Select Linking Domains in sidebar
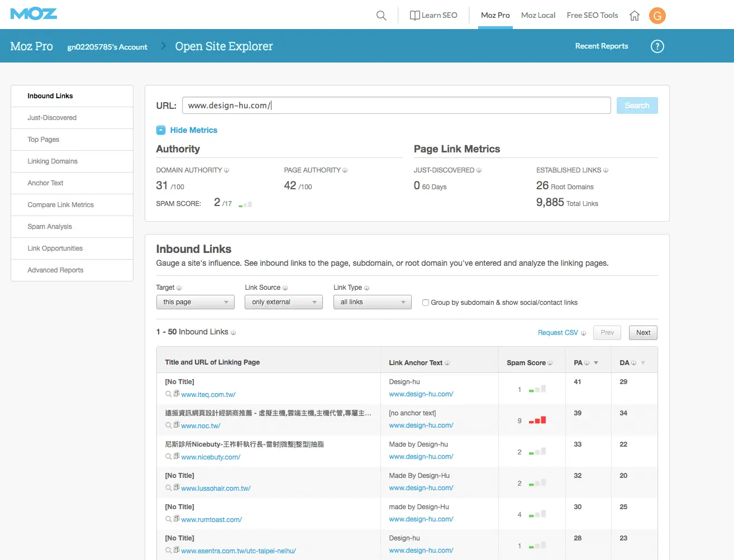 (x=72, y=161)
